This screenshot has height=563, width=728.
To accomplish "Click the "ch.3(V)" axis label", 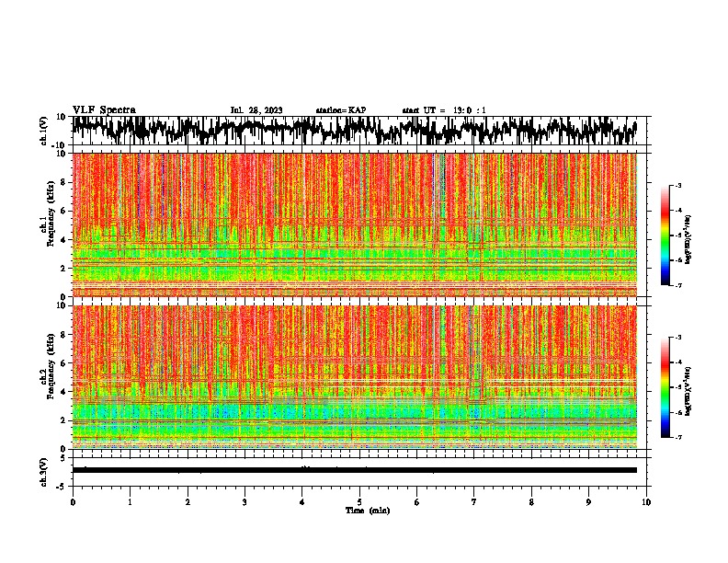I will 44,472.
